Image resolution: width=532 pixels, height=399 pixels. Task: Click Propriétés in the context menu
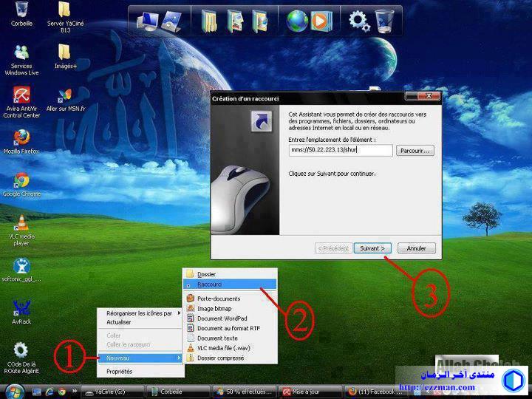pos(120,372)
